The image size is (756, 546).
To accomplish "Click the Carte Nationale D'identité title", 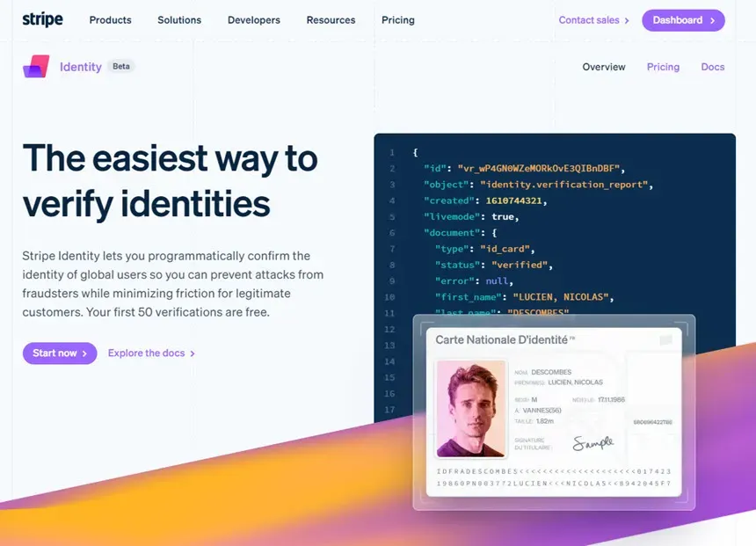I will [x=502, y=340].
